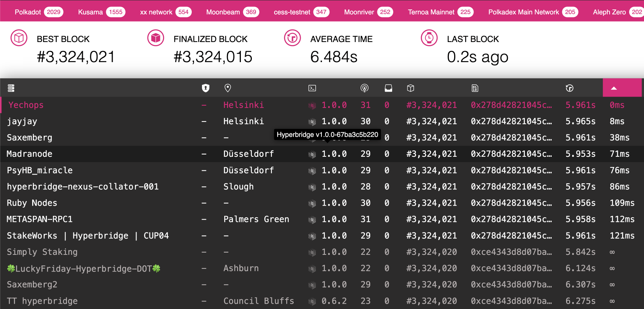Switch to the Polkadot network tab
Screen dimensions: 644x309
point(39,12)
